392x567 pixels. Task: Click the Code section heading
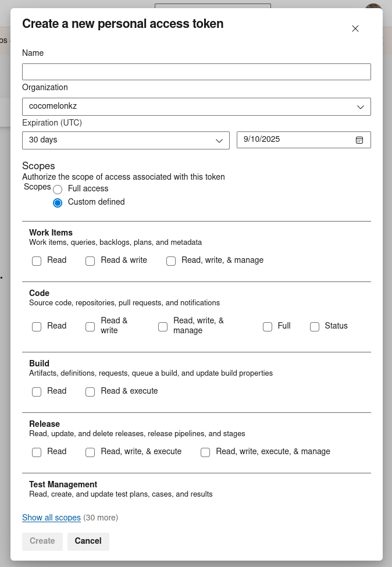40,293
